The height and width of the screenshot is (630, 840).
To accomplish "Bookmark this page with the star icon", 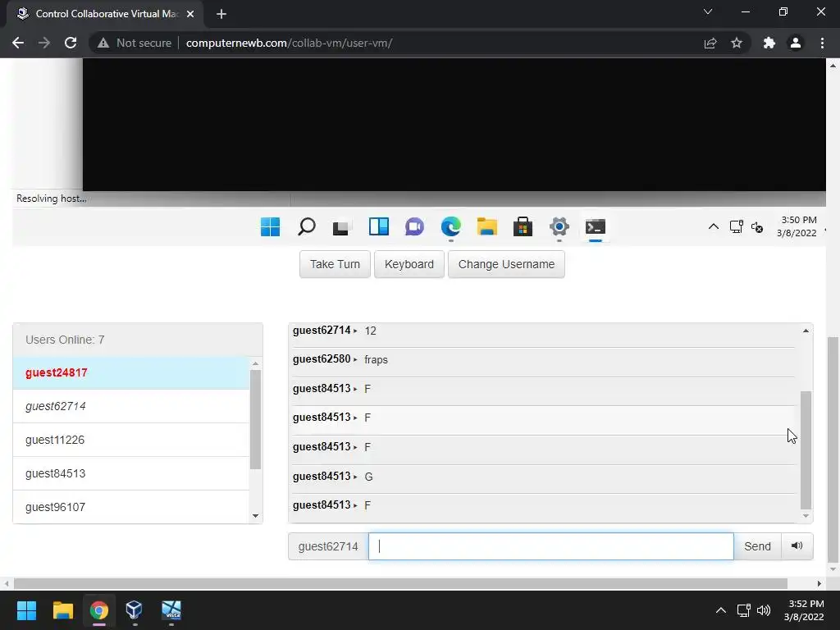I will [737, 43].
